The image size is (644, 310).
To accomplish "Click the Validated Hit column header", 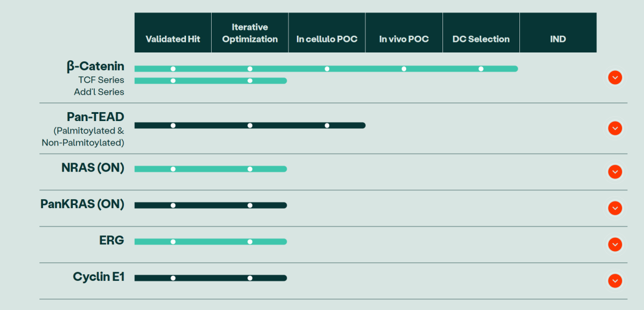I will pyautogui.click(x=173, y=32).
